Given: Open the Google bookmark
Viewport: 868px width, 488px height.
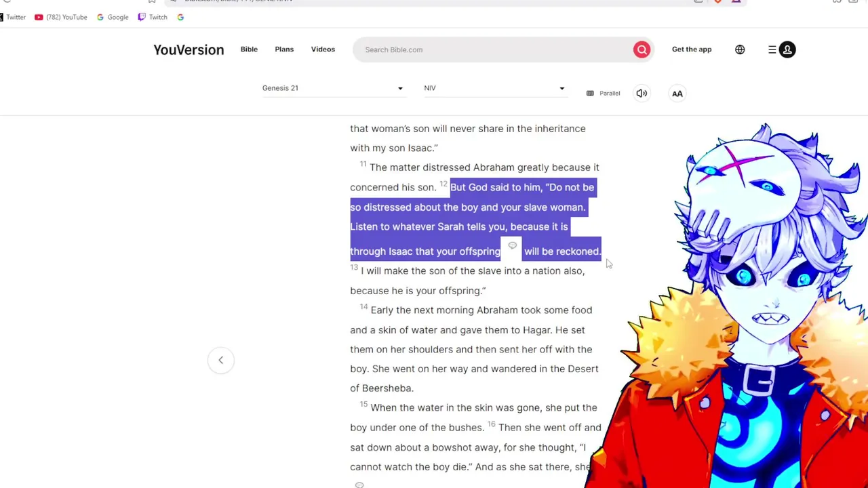Looking at the screenshot, I should click(x=113, y=17).
